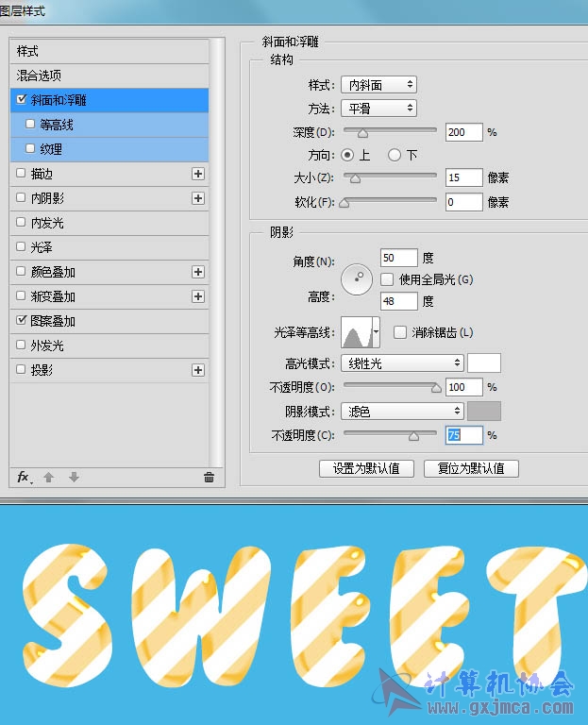Select 混合选项 in the left list
The image size is (588, 725).
[109, 76]
